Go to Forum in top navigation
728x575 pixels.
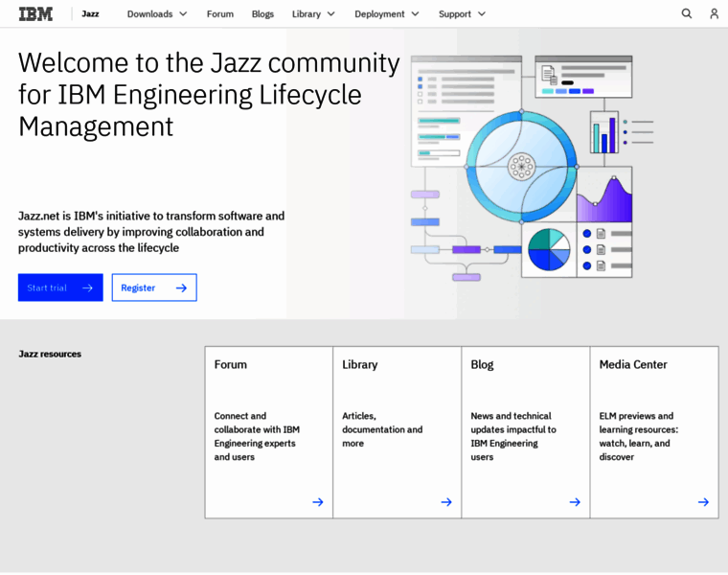(x=219, y=14)
